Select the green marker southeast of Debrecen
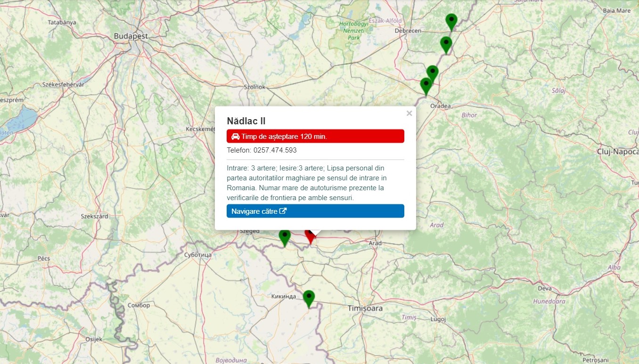This screenshot has height=364, width=639. [x=446, y=44]
